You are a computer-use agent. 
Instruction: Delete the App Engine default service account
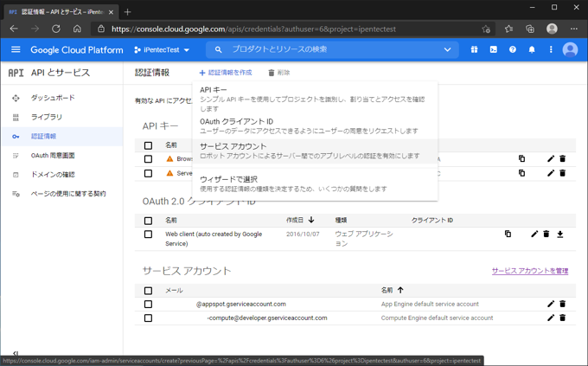(563, 304)
